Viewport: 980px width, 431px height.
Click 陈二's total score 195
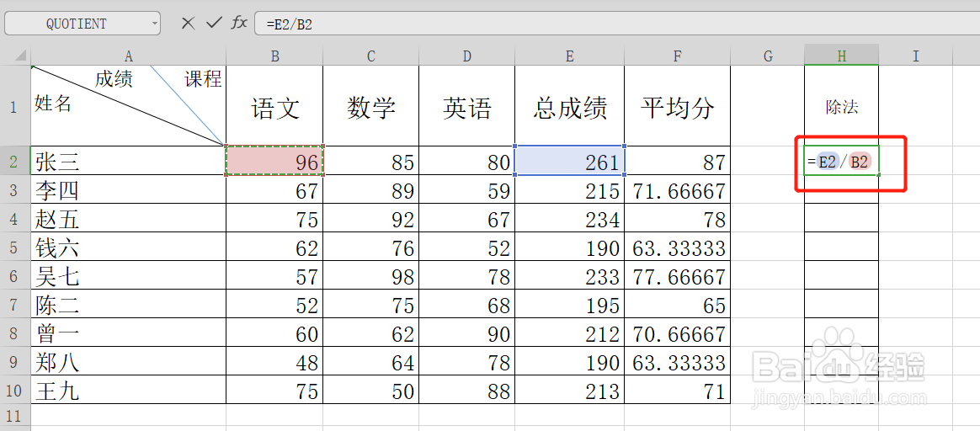coord(570,304)
